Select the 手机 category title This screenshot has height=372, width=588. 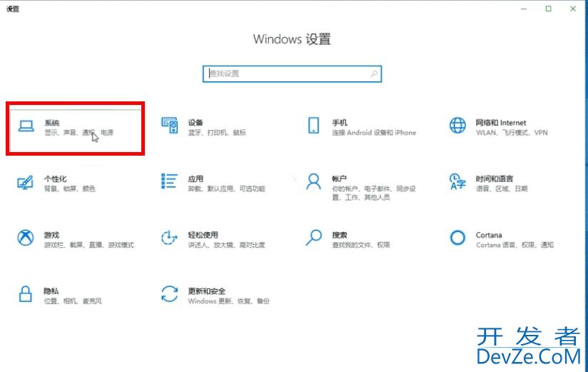coord(340,123)
